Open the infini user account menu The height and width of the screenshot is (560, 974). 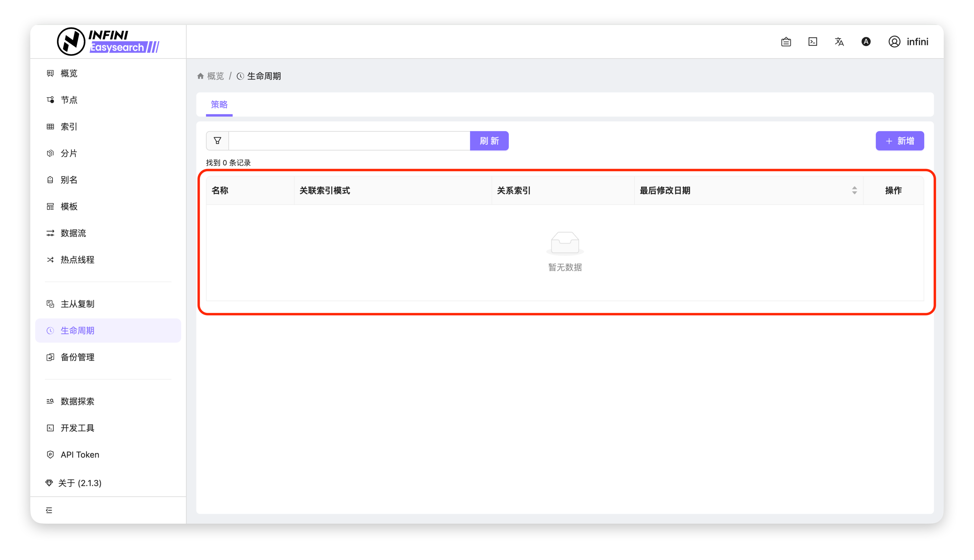(908, 41)
